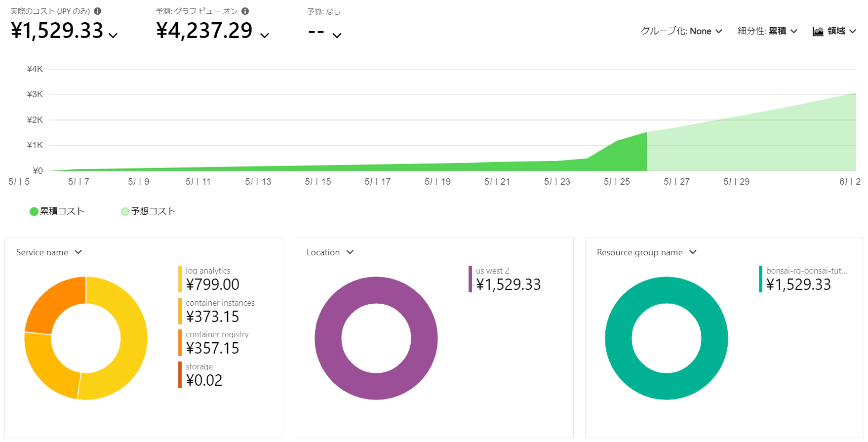
Task: Open the budget 予算 dropdown chevron
Action: coord(337,35)
